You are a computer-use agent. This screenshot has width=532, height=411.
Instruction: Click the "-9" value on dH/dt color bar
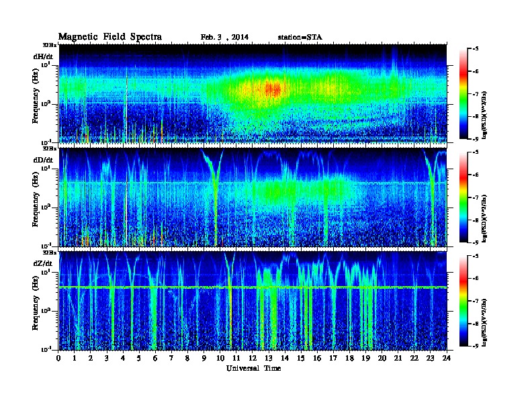[x=476, y=139]
